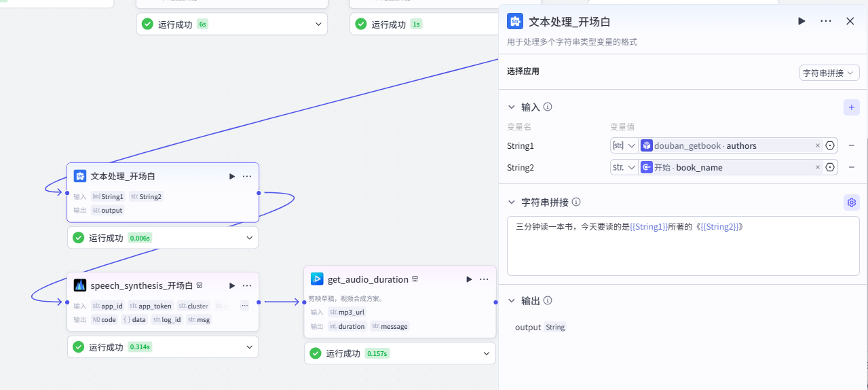This screenshot has width=868, height=390.
Task: Open more options in the panel header
Action: coord(826,21)
